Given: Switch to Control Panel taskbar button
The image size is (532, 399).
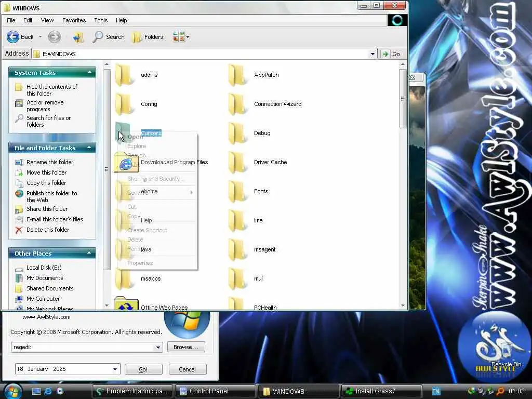Looking at the screenshot, I should [216, 391].
